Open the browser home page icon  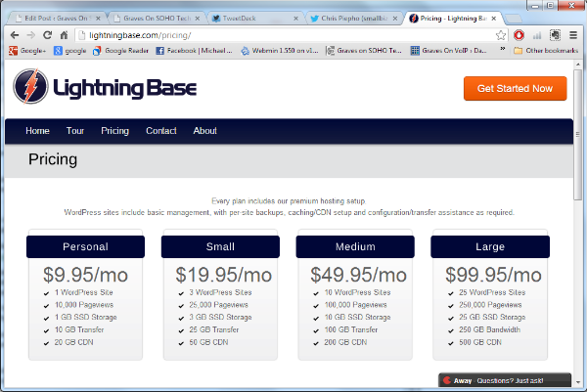[x=64, y=35]
